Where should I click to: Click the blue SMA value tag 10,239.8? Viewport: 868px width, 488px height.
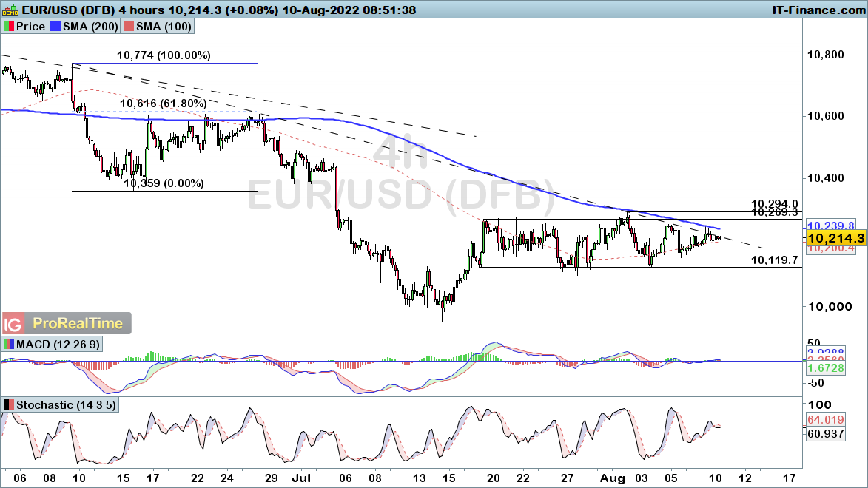tap(831, 226)
